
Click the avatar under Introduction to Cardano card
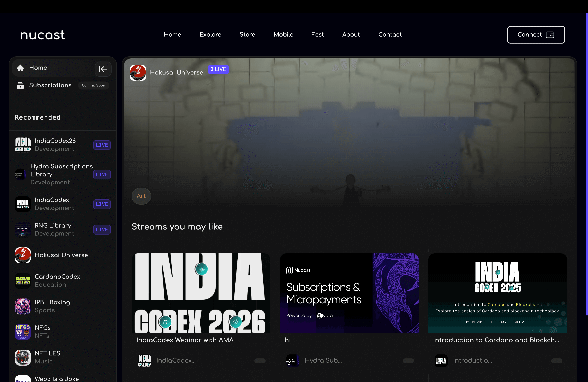click(441, 361)
